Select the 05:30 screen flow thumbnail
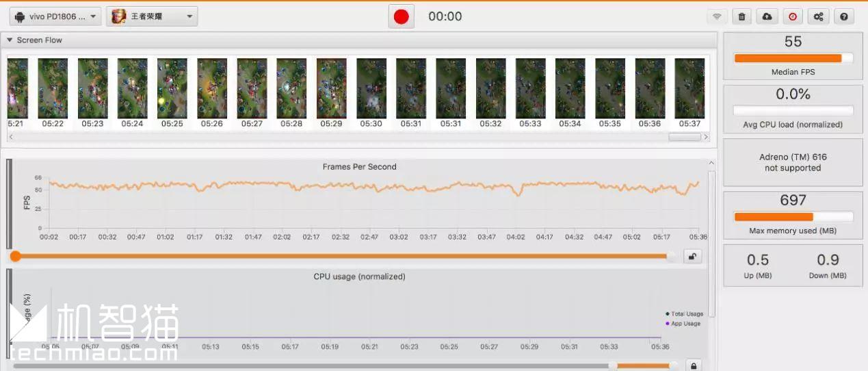868x371 pixels. click(x=371, y=88)
